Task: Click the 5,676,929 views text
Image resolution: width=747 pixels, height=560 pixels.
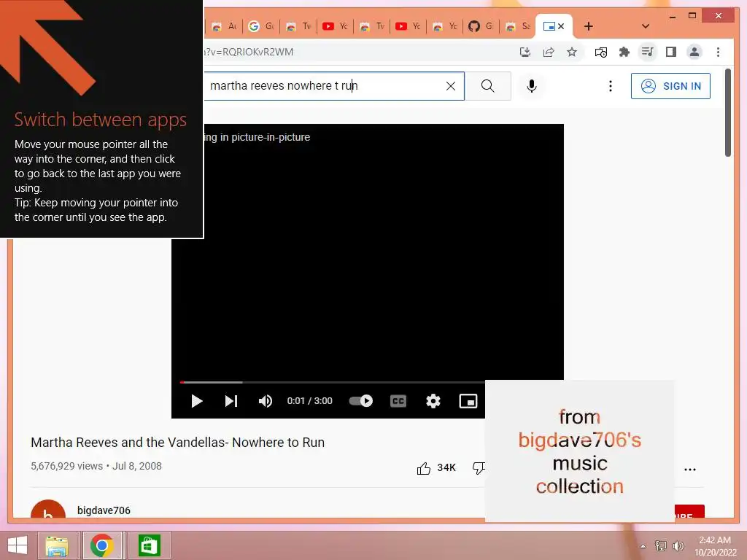Action: (66, 466)
